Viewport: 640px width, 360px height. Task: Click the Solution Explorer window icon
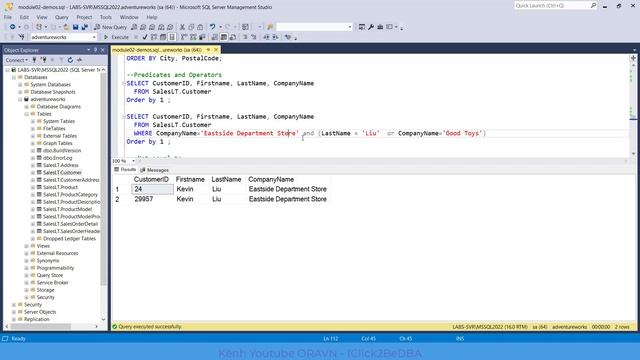(362, 27)
